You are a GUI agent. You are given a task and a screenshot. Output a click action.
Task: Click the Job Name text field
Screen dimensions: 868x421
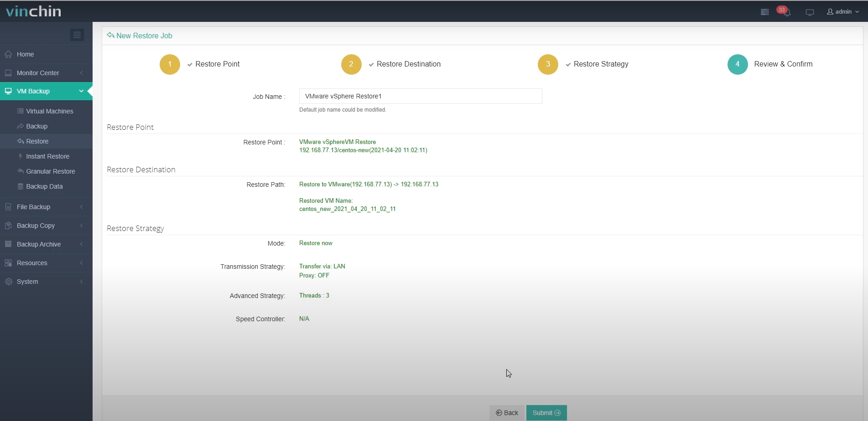click(420, 96)
